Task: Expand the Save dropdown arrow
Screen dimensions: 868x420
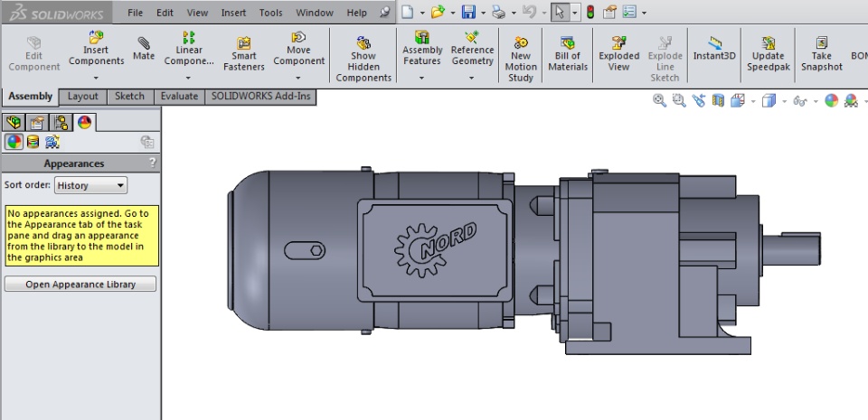Action: click(x=483, y=13)
